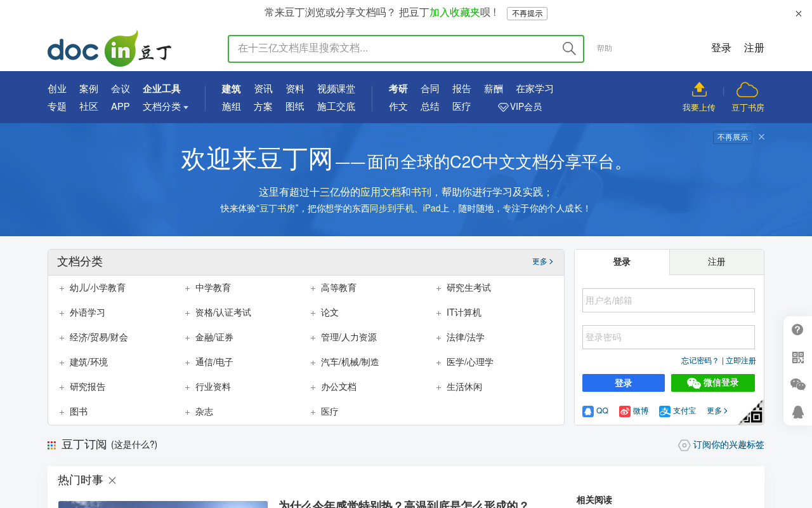This screenshot has width=812, height=508.
Task: Open the 文档分类 dropdown in navigation
Action: tap(166, 107)
